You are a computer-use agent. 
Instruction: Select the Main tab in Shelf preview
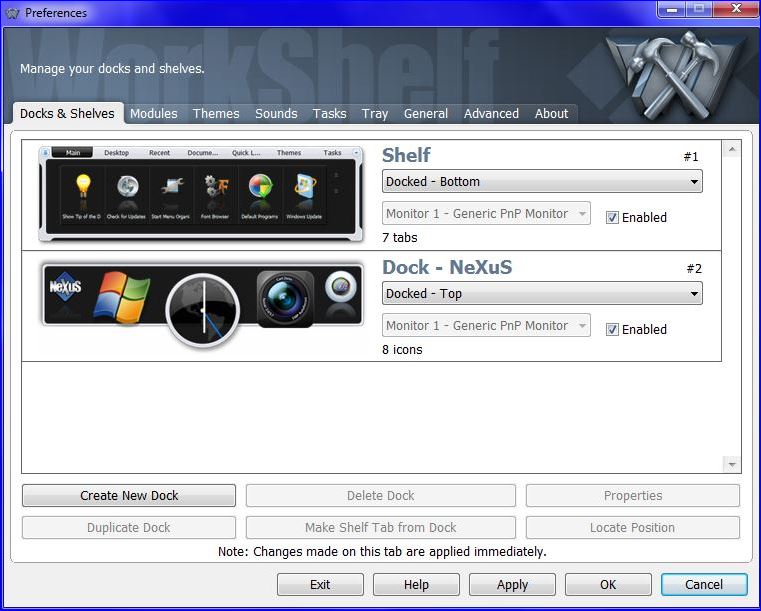tap(72, 152)
